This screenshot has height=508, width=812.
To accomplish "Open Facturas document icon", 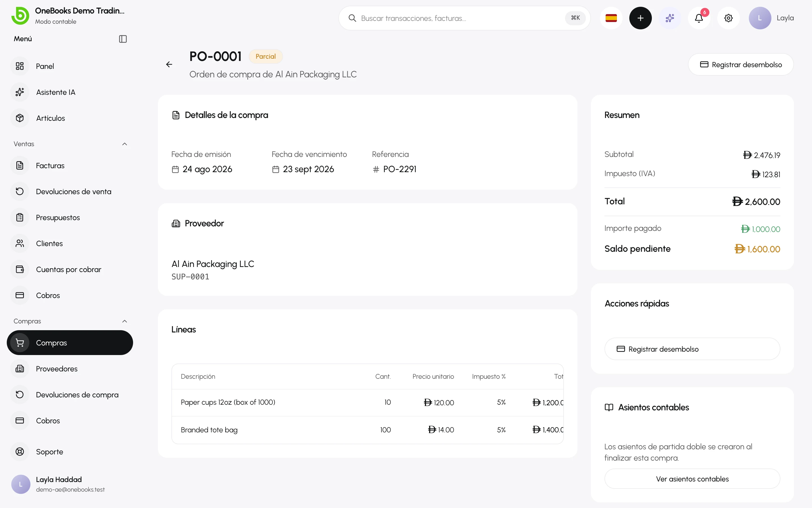I will (x=20, y=165).
